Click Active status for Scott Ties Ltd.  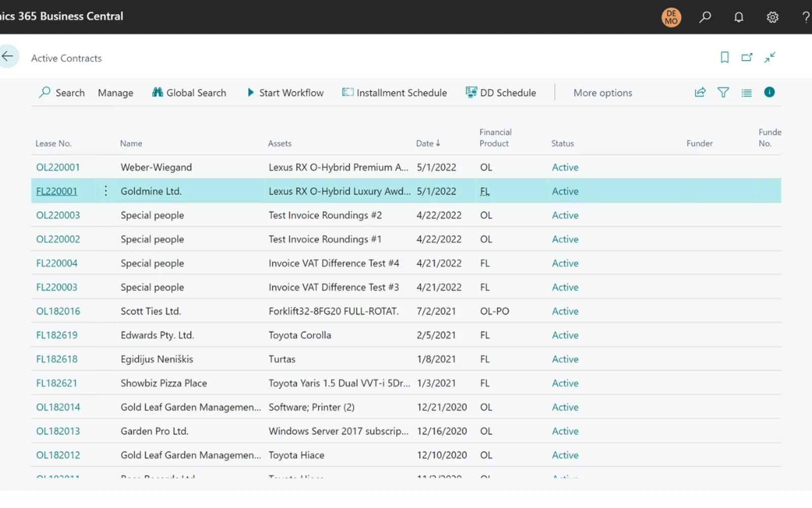coord(565,311)
